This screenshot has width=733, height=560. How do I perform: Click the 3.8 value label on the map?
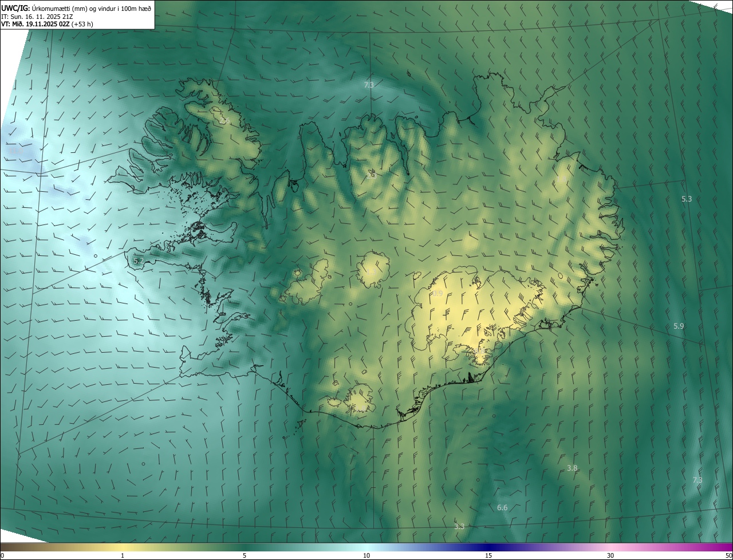point(572,468)
